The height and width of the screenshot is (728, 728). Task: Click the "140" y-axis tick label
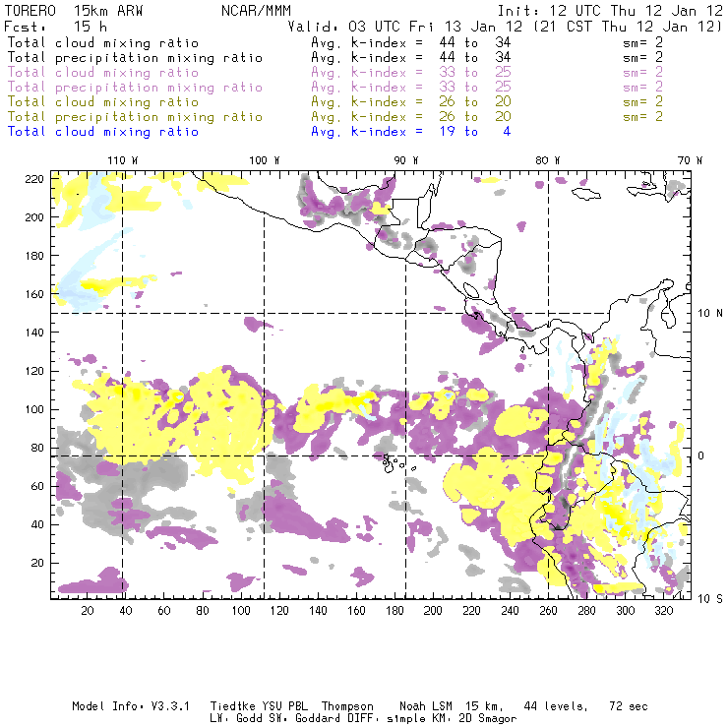tap(33, 333)
